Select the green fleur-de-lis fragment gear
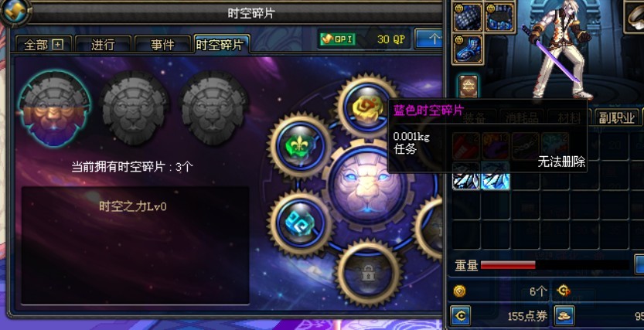 300,146
